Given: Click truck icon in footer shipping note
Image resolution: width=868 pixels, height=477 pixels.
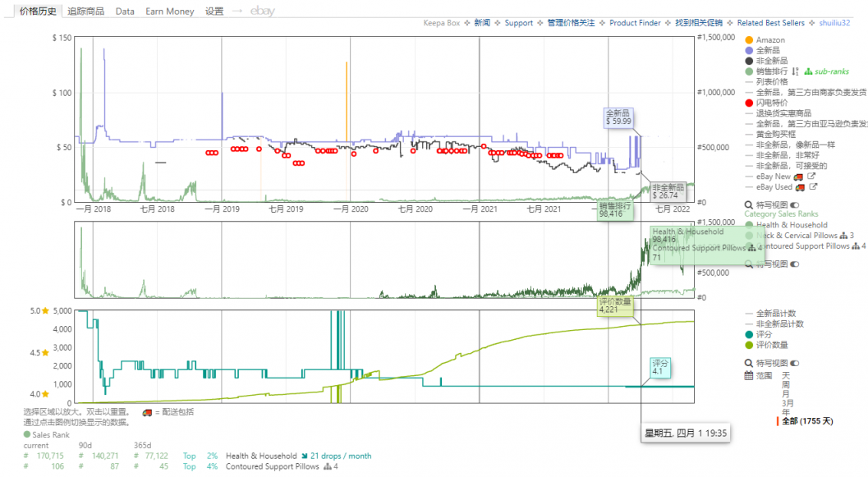Looking at the screenshot, I should [x=147, y=412].
